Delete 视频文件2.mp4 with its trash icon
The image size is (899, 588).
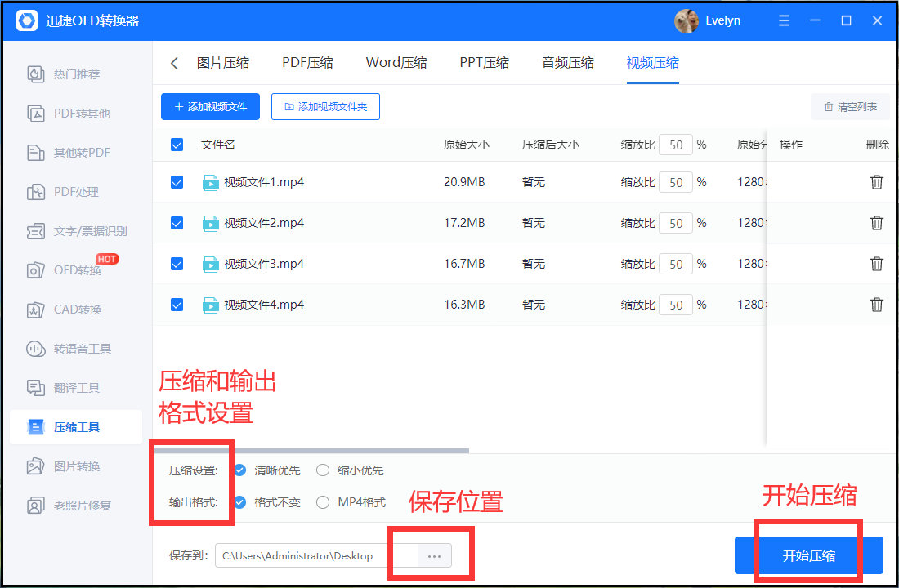pyautogui.click(x=877, y=223)
